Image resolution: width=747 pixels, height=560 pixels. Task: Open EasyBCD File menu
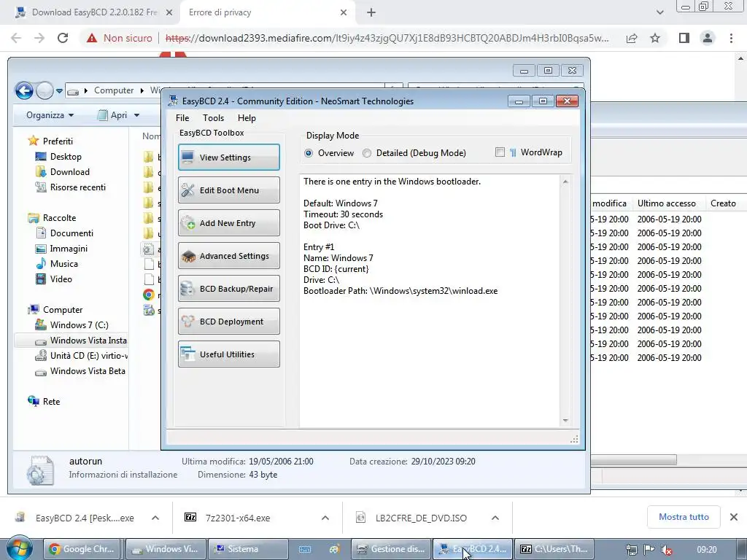click(x=182, y=117)
